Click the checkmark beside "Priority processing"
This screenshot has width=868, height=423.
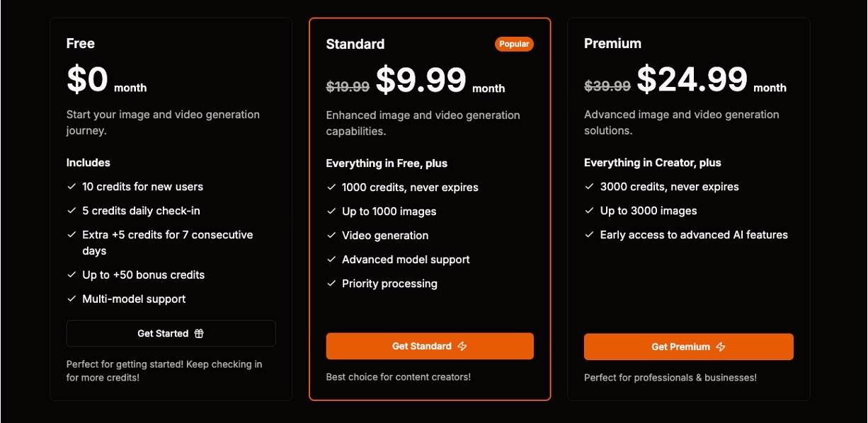(x=331, y=284)
